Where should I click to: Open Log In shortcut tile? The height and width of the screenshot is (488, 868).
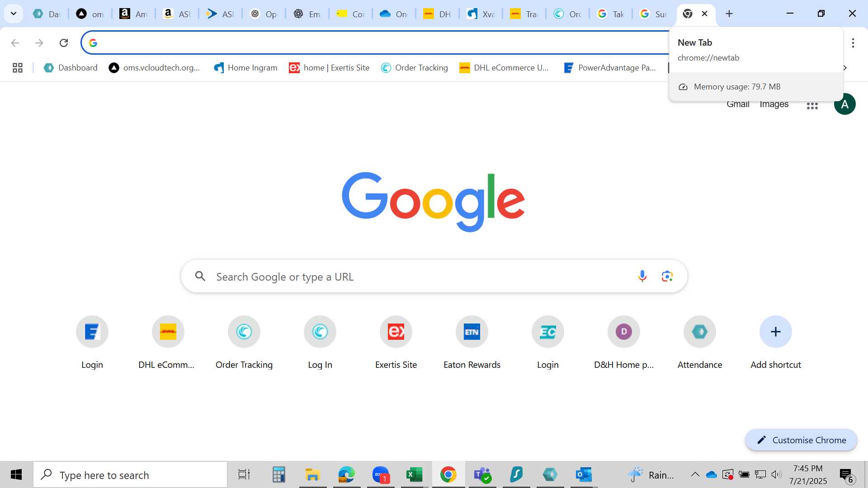click(320, 343)
